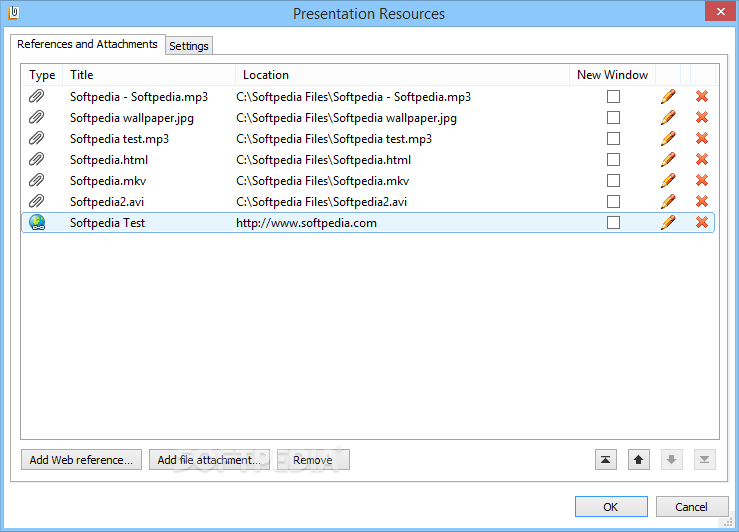Select the paperclip icon beside Softpedia wallpaper.jpg

pyautogui.click(x=36, y=117)
